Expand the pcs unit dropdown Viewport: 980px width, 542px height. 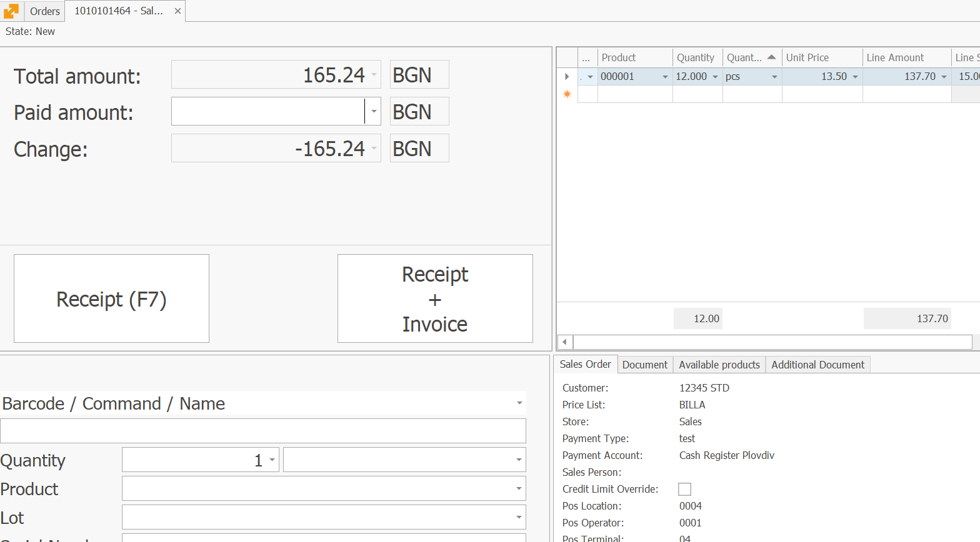pyautogui.click(x=774, y=77)
